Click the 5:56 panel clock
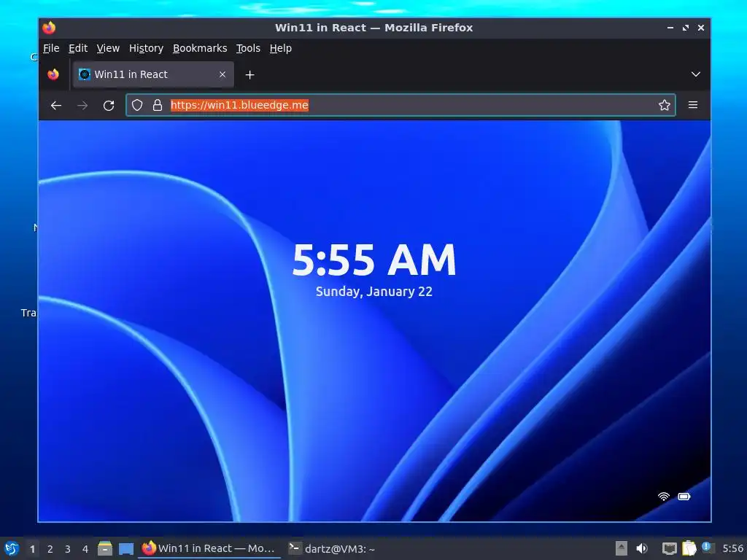Viewport: 747px width, 560px height. [732, 548]
